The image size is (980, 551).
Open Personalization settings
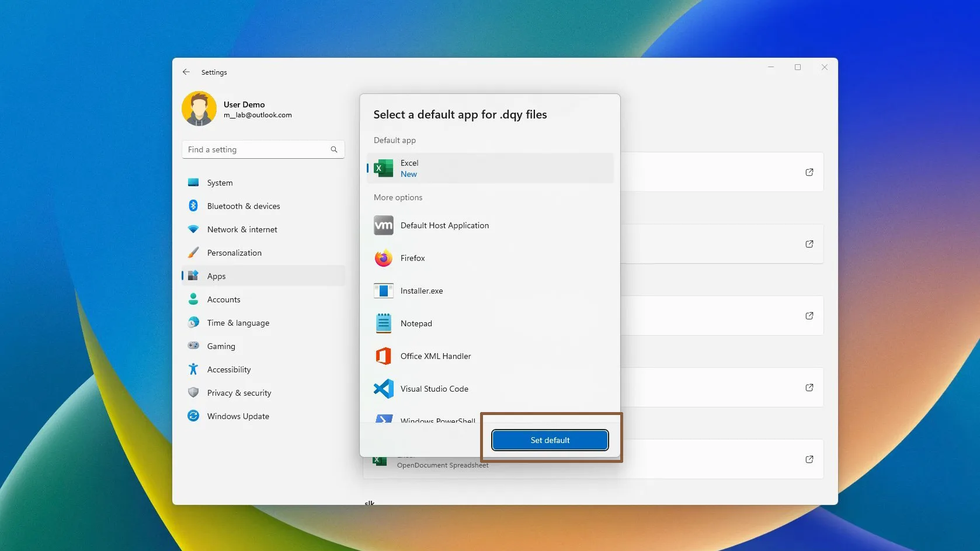point(263,253)
